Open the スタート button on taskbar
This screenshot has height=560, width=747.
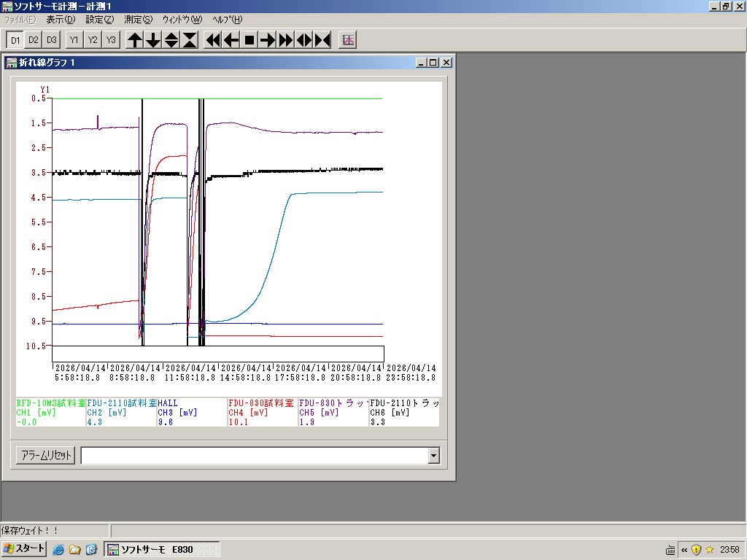point(25,549)
